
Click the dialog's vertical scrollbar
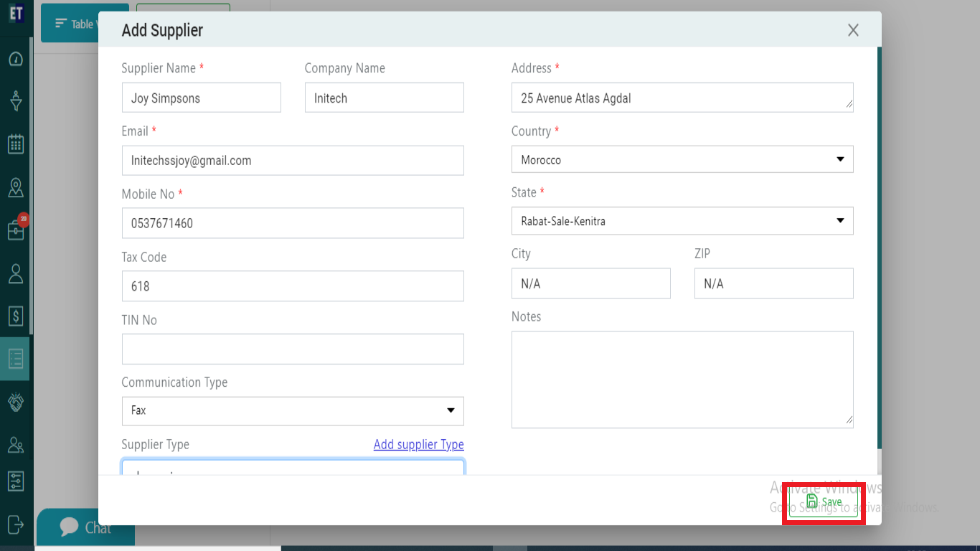(880, 250)
